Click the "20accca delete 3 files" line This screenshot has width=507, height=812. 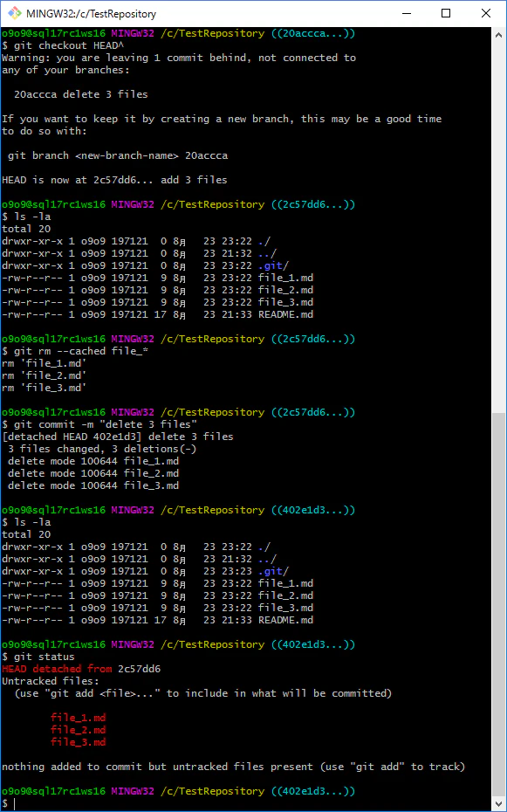pos(80,94)
